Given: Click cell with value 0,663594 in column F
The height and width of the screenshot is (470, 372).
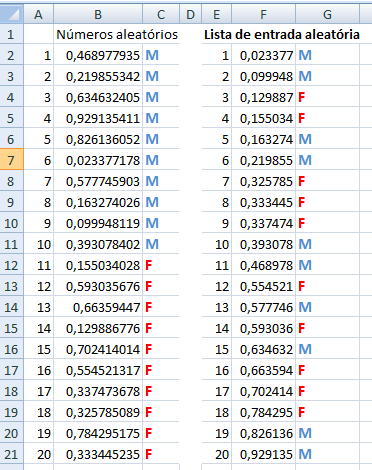Looking at the screenshot, I should point(264,370).
